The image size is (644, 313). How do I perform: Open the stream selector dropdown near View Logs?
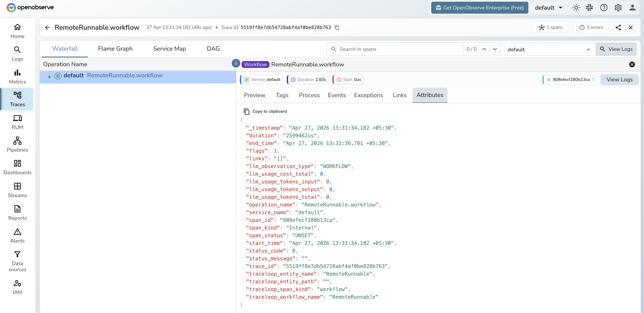(549, 49)
